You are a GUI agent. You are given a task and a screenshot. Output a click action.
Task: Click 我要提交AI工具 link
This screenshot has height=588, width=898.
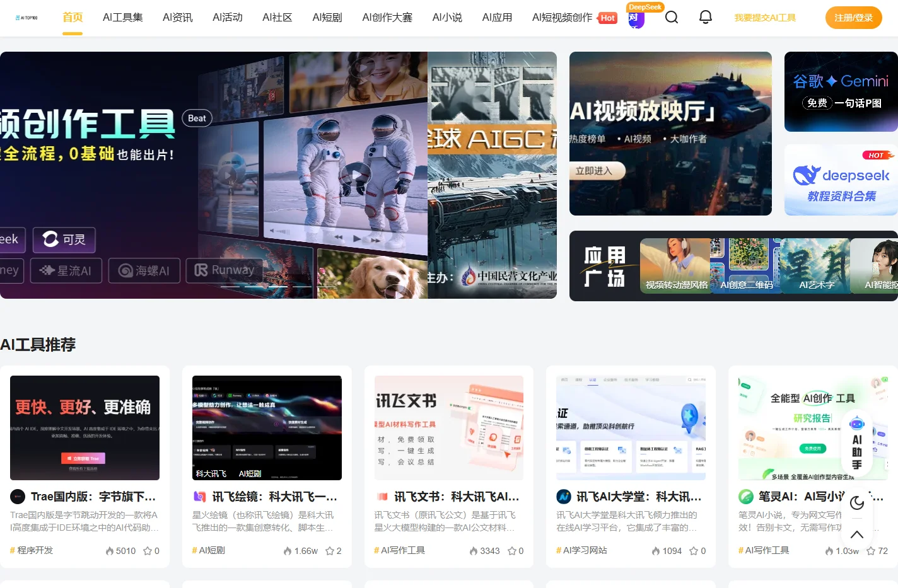[765, 18]
